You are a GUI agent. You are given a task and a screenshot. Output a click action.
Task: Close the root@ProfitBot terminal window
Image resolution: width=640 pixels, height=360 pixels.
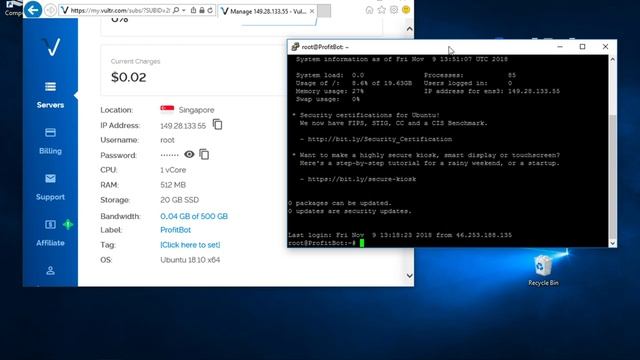tap(605, 47)
